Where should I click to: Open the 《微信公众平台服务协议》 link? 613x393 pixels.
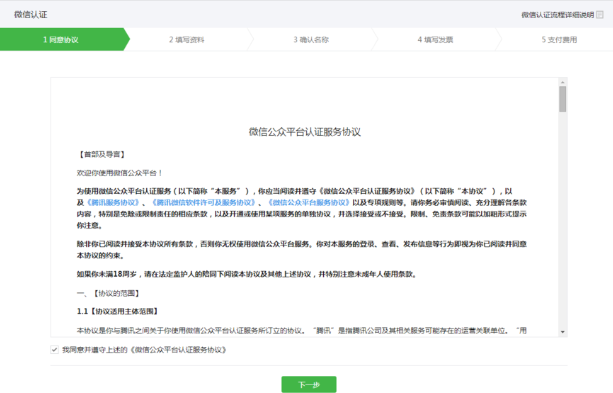coord(309,203)
